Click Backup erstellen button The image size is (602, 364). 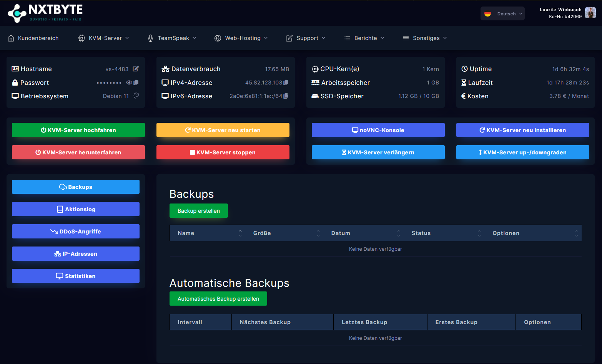199,211
